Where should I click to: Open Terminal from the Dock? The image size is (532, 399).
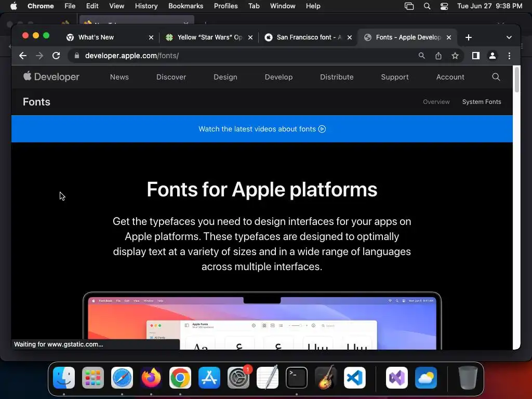tap(297, 378)
